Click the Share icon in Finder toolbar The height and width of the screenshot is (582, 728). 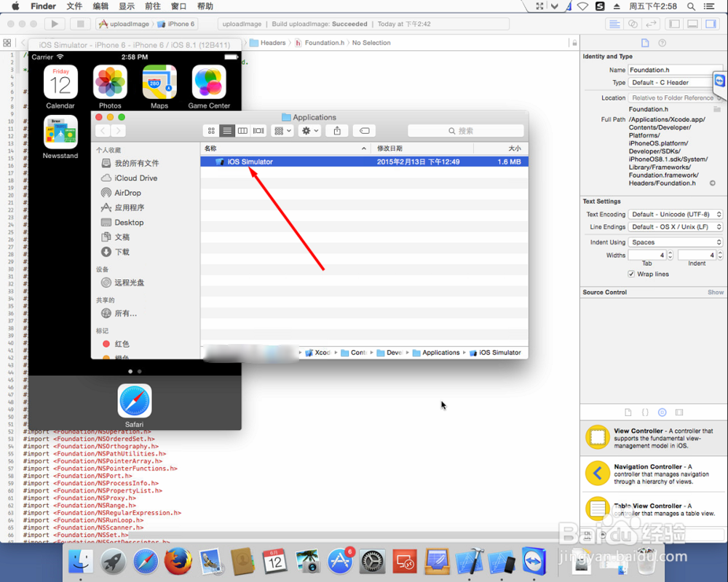[336, 130]
